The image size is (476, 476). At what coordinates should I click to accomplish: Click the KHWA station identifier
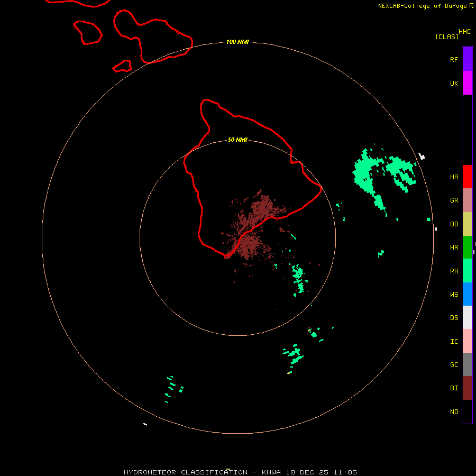coord(271,472)
